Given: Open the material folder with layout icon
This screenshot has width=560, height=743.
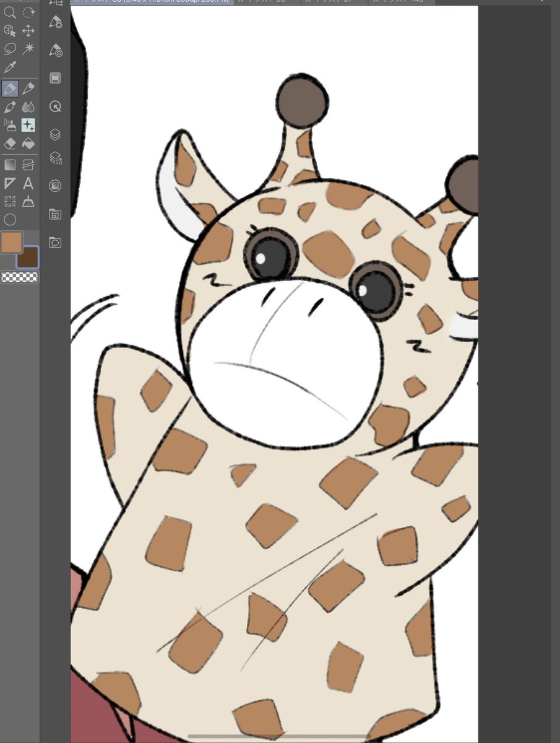Looking at the screenshot, I should (56, 214).
